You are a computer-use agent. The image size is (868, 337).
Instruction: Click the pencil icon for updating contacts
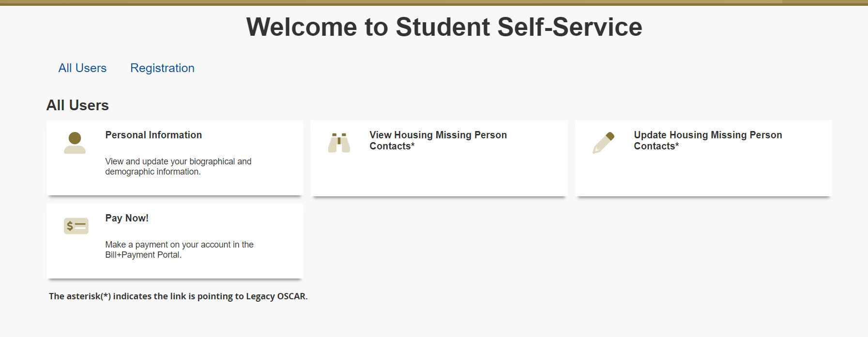click(x=603, y=143)
